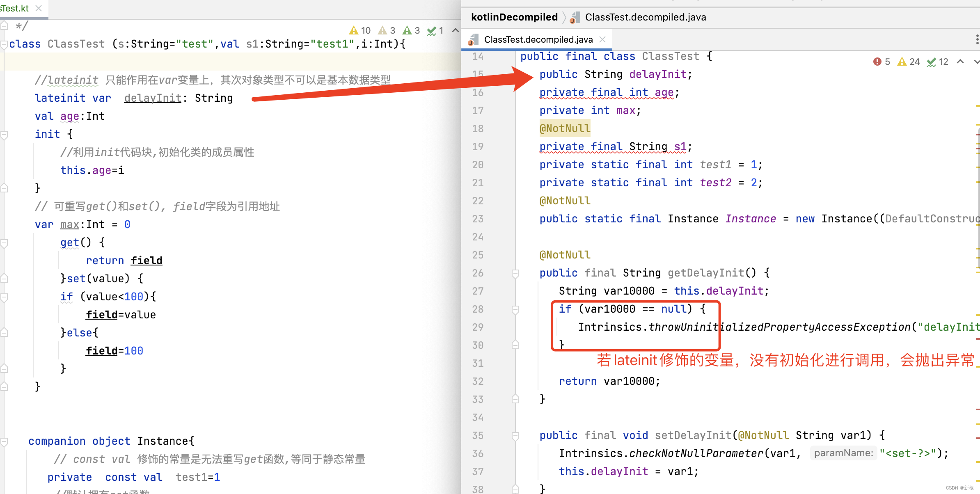This screenshot has width=980, height=494.
Task: Click 'this.delayInit = var1;' statement
Action: (629, 471)
